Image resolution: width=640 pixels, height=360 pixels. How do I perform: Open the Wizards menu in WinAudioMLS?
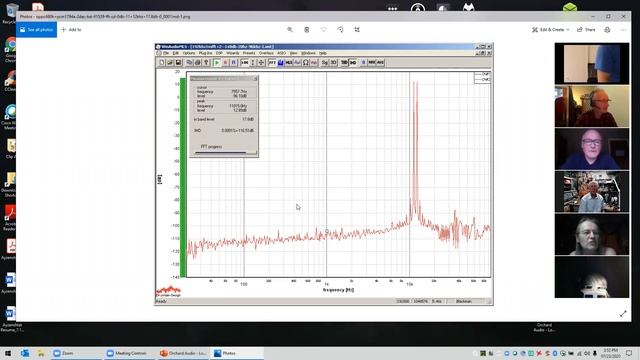(x=233, y=53)
